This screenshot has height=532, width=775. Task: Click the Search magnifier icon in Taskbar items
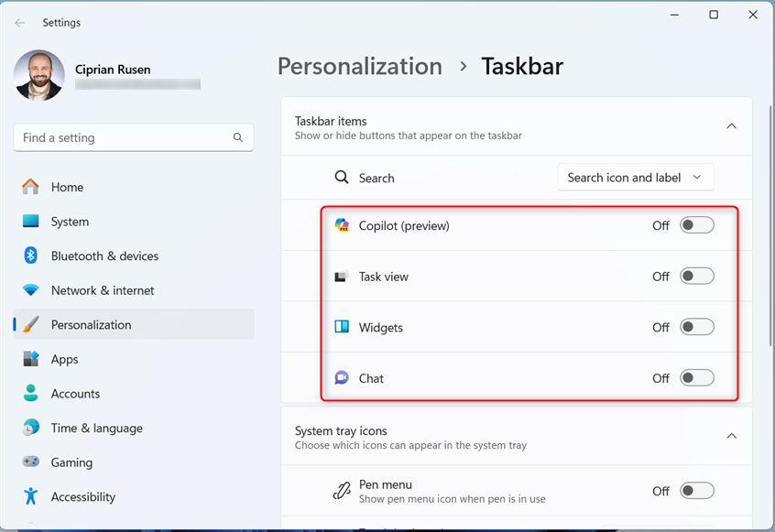click(x=342, y=177)
